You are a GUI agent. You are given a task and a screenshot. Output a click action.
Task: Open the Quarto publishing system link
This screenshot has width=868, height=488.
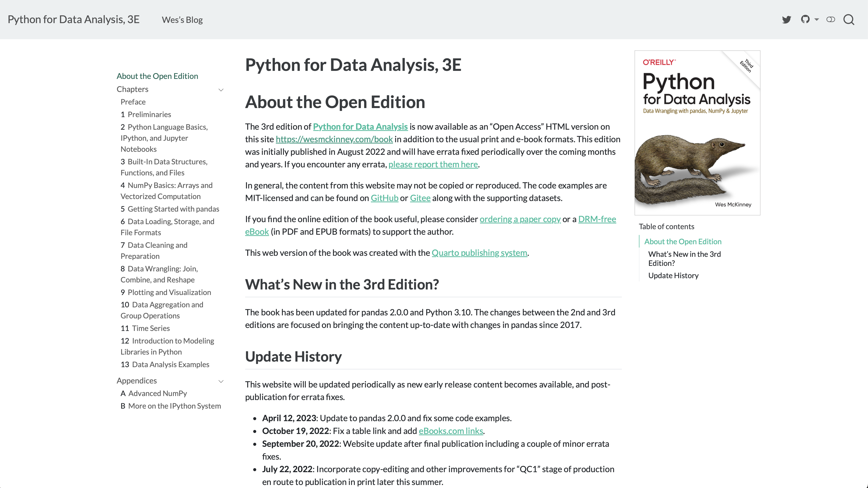pyautogui.click(x=480, y=253)
